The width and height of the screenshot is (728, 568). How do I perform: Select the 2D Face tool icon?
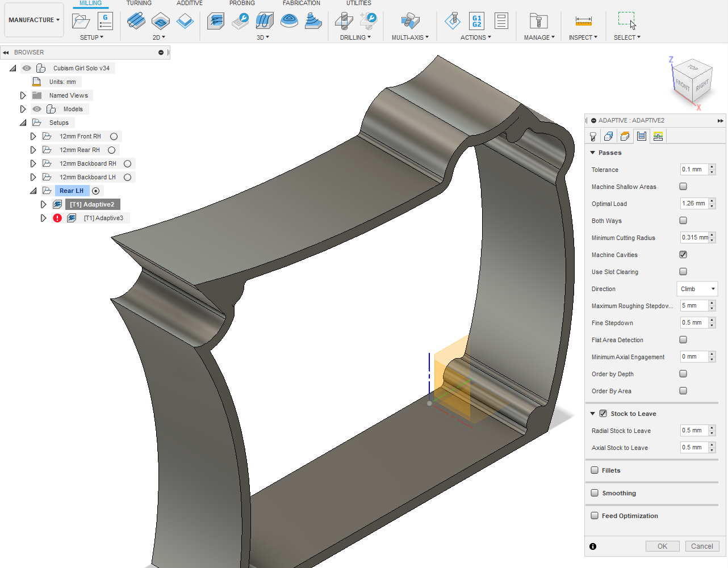(185, 22)
